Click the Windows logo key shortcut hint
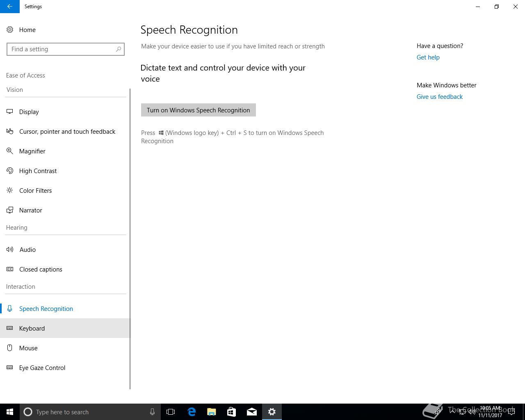525x420 pixels. (x=233, y=137)
